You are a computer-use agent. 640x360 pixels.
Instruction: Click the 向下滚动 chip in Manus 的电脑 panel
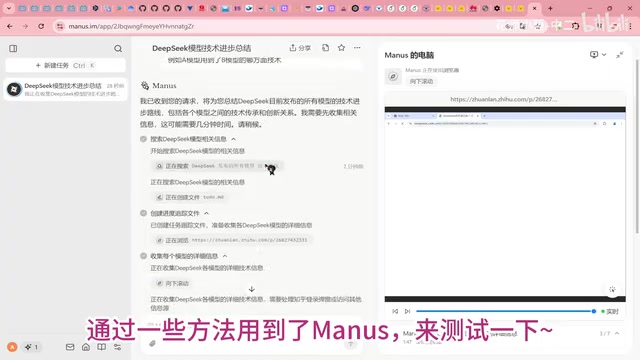point(421,81)
